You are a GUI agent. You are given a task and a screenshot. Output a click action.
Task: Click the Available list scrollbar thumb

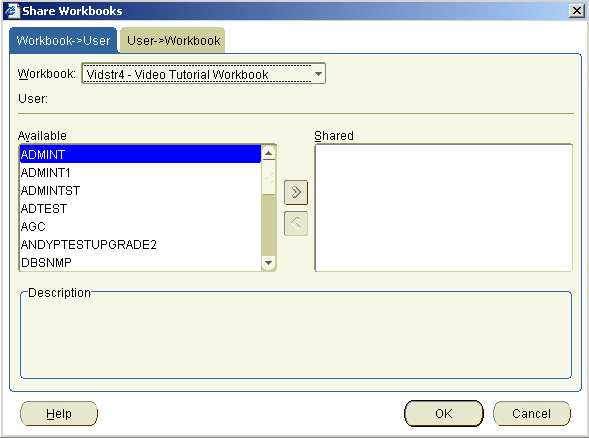(268, 177)
